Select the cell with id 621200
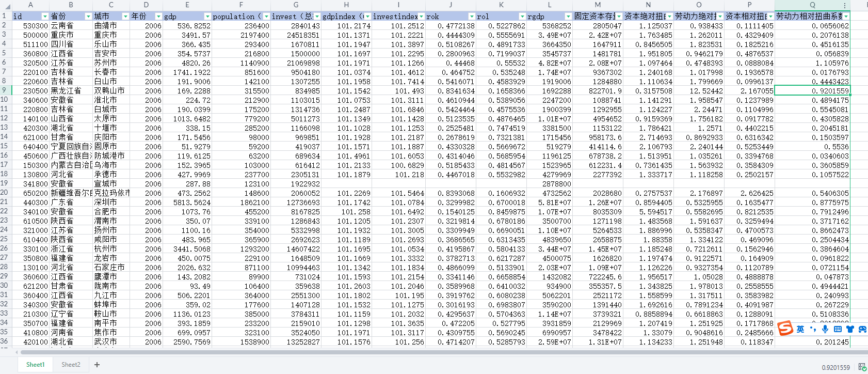Viewport: 868px width, 374px height. pos(30,286)
